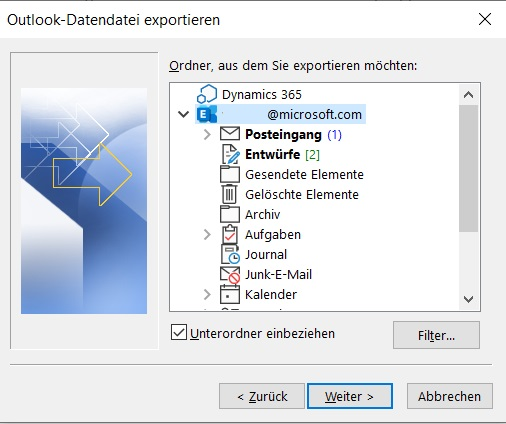The height and width of the screenshot is (424, 506).
Task: Click the Posteingang envelope icon
Action: pyautogui.click(x=230, y=134)
